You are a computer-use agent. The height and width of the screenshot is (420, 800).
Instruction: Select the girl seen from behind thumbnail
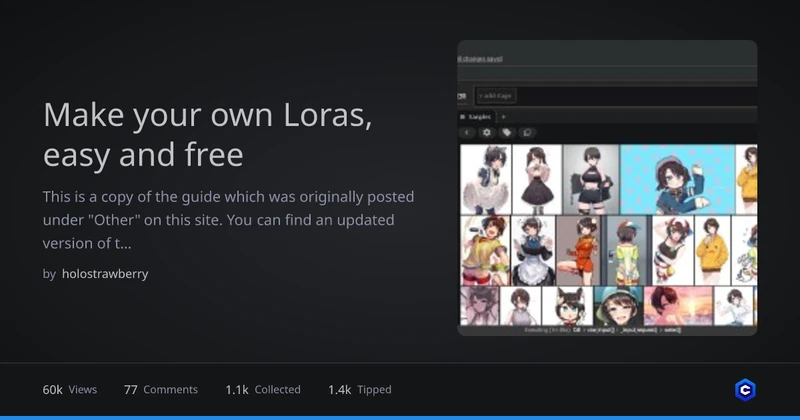(626, 251)
